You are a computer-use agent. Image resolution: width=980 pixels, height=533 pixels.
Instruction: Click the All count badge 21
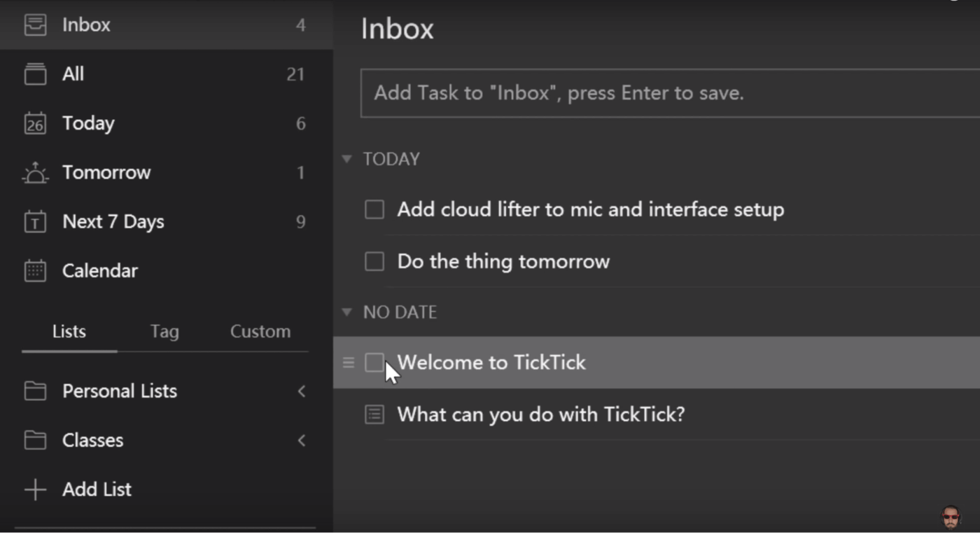295,74
